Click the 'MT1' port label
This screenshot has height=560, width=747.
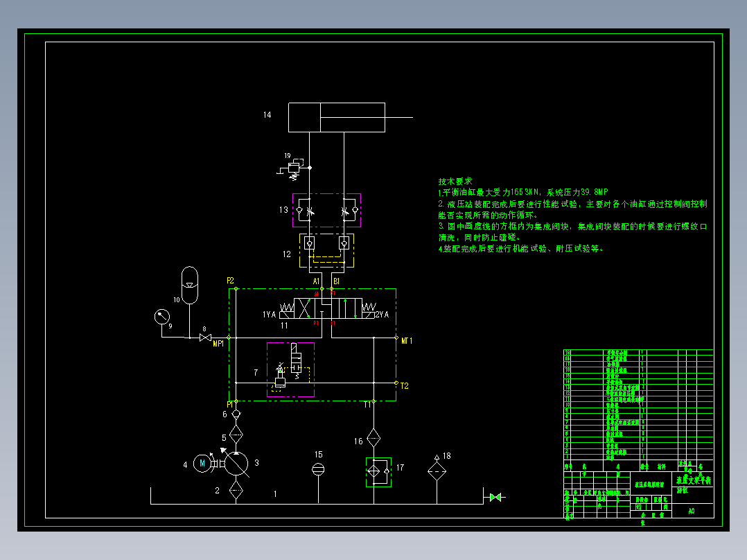tap(407, 341)
